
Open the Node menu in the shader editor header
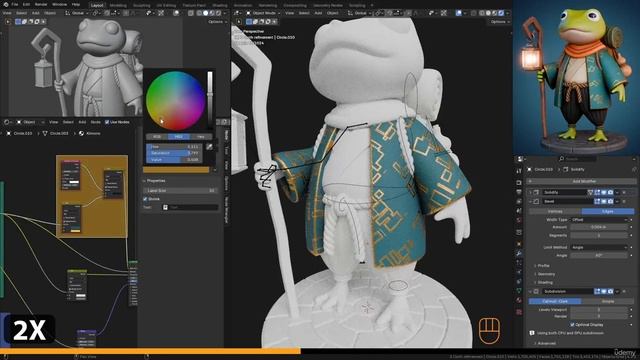96,122
